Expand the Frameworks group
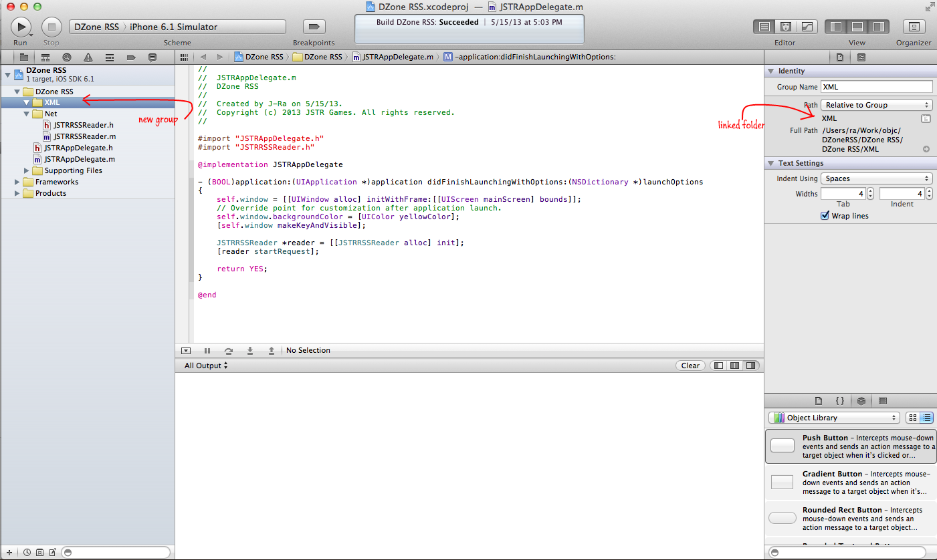 [18, 182]
